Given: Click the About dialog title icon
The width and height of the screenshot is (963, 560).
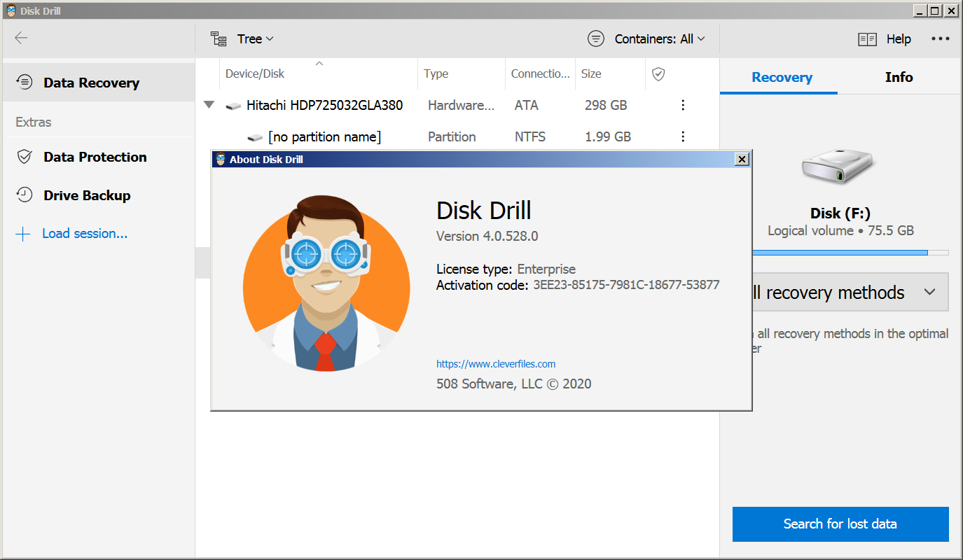Looking at the screenshot, I should pyautogui.click(x=221, y=160).
